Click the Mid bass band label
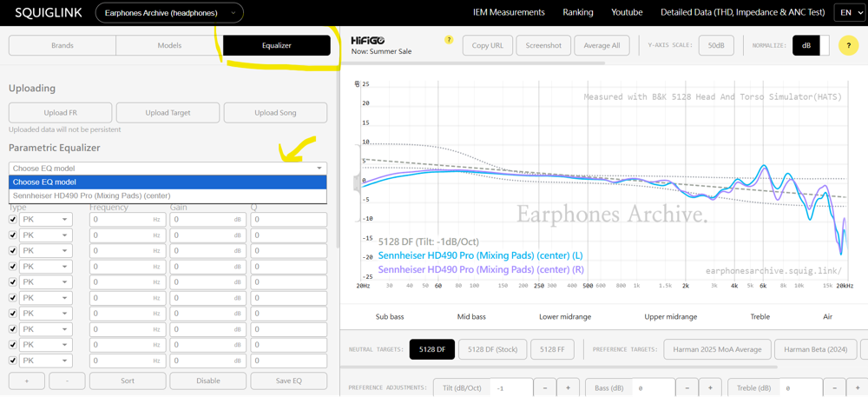Image resolution: width=868 pixels, height=397 pixels. pos(471,317)
